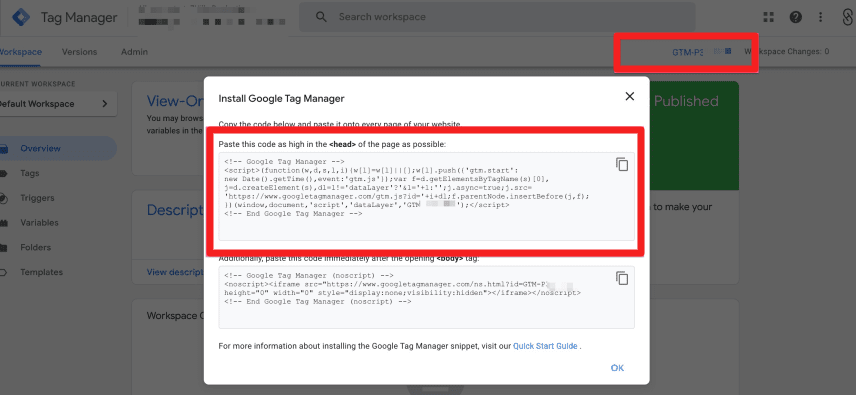Open the Google apps grid icon
The width and height of the screenshot is (856, 395).
(769, 17)
